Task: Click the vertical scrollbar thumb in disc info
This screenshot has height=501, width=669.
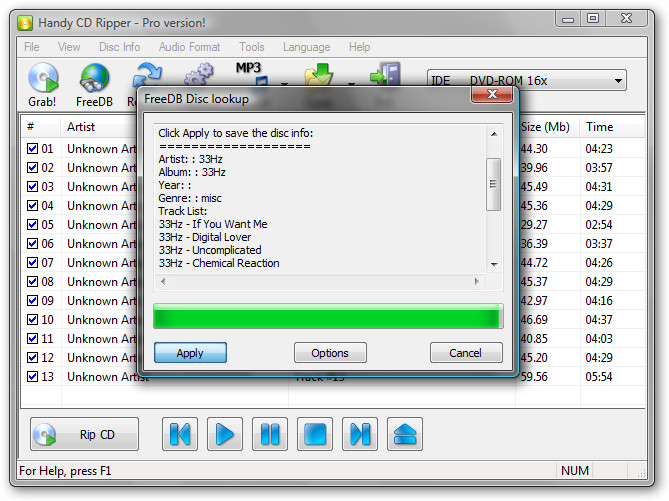Action: [x=494, y=184]
